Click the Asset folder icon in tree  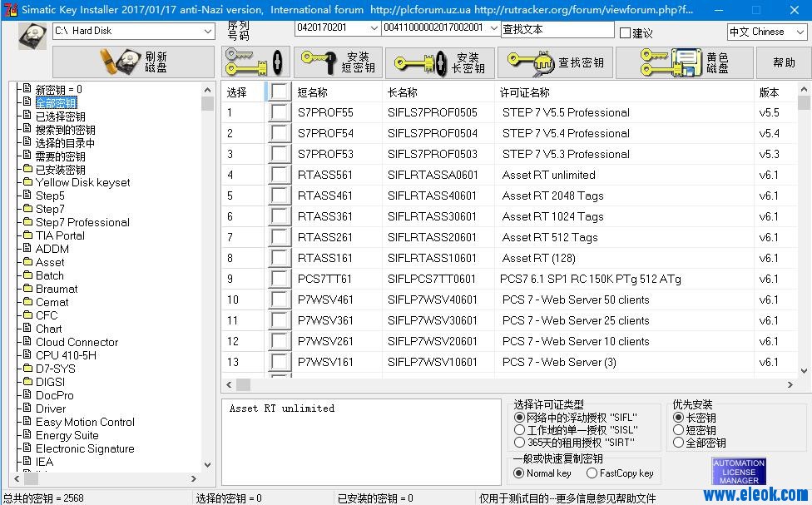point(27,262)
